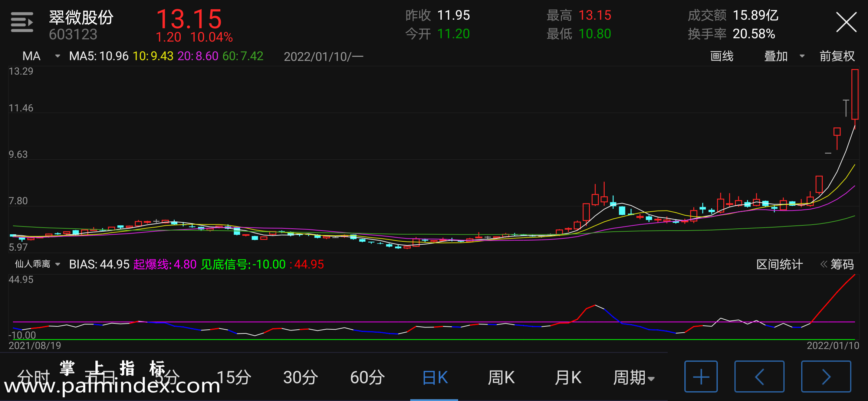Tap the 起爆线: 4.80 readout
868x401 pixels.
coord(165,264)
